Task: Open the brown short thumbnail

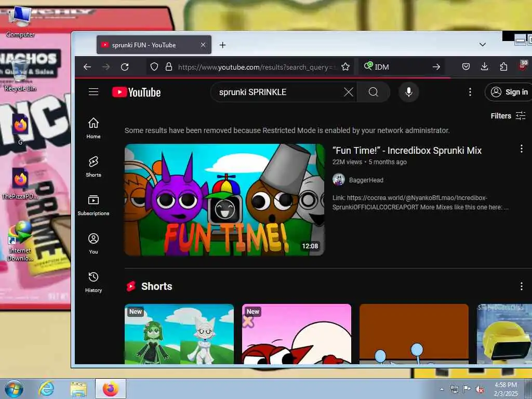Action: coord(414,334)
